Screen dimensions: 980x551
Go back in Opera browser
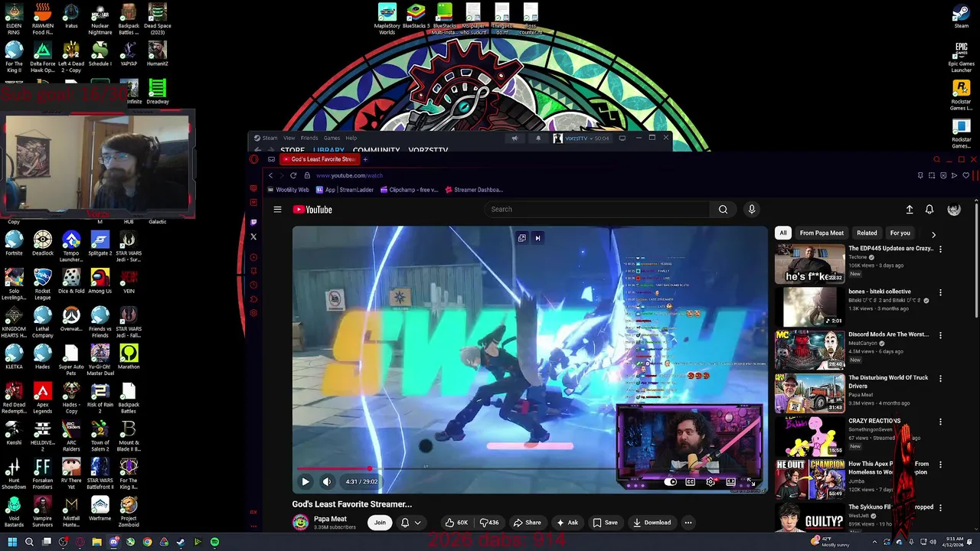[270, 175]
